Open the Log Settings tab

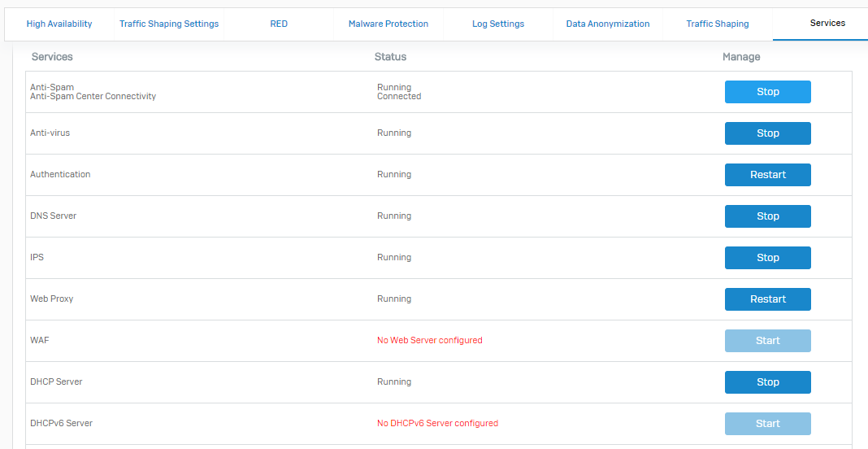pos(497,24)
